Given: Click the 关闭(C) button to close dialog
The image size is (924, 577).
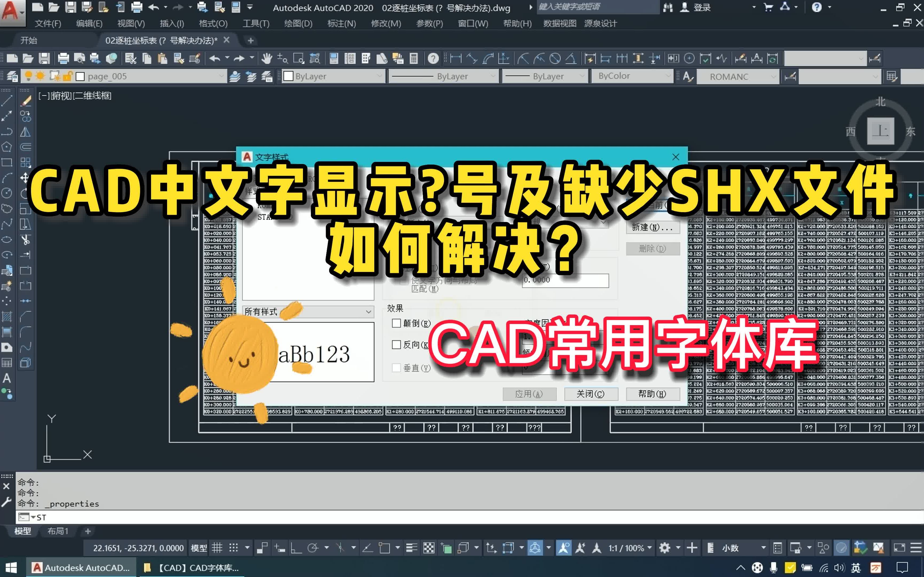Looking at the screenshot, I should 591,394.
